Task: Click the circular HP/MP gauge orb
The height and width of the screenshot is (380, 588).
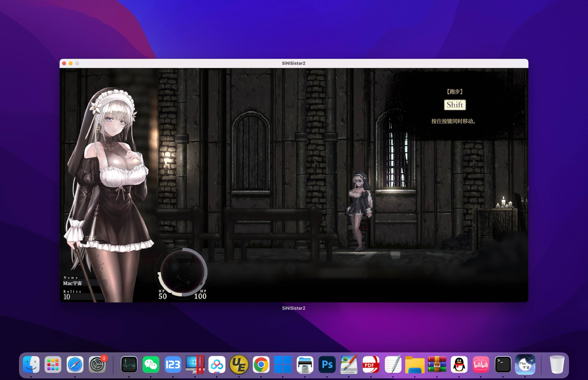Action: pos(183,272)
